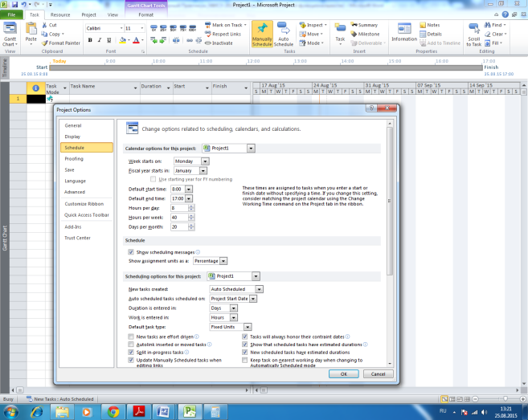Open Default start time dropdown

(x=189, y=190)
